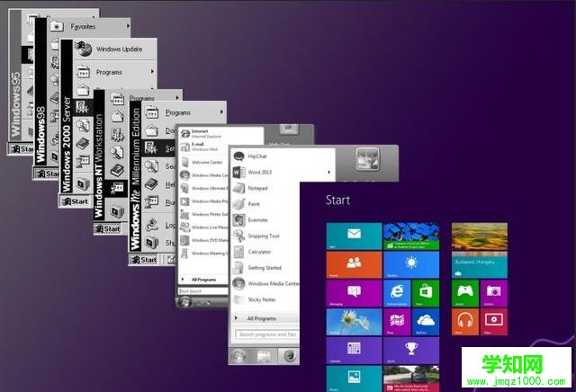
Task: Open Programs in Windows Me start menu
Action: click(177, 112)
